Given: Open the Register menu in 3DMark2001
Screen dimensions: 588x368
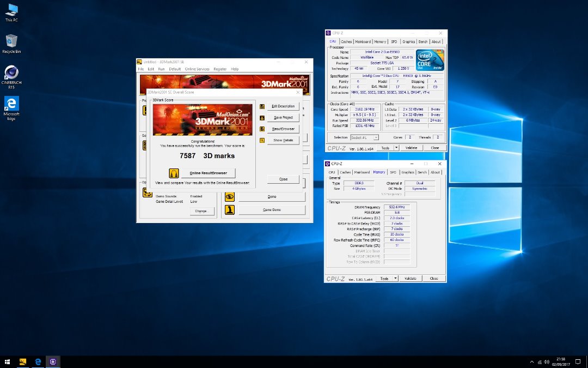Looking at the screenshot, I should 220,69.
